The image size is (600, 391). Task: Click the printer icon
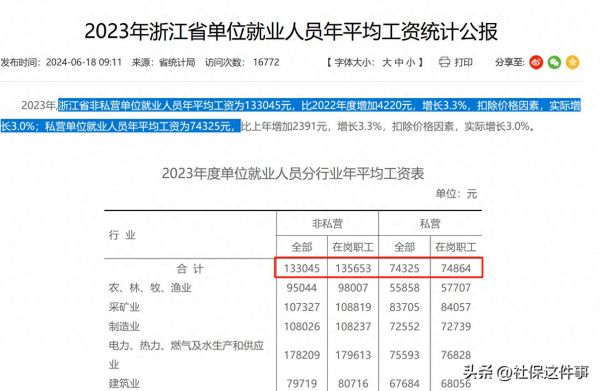(x=444, y=62)
